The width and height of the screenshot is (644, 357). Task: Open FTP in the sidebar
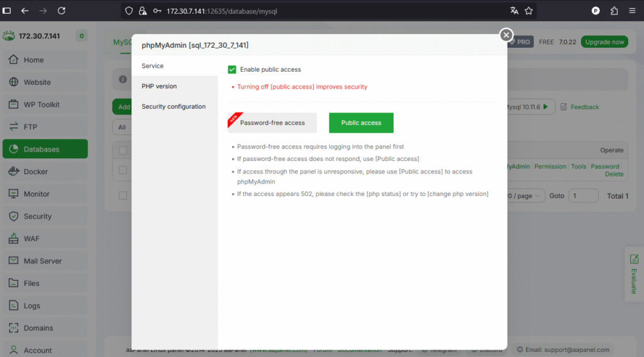click(45, 127)
